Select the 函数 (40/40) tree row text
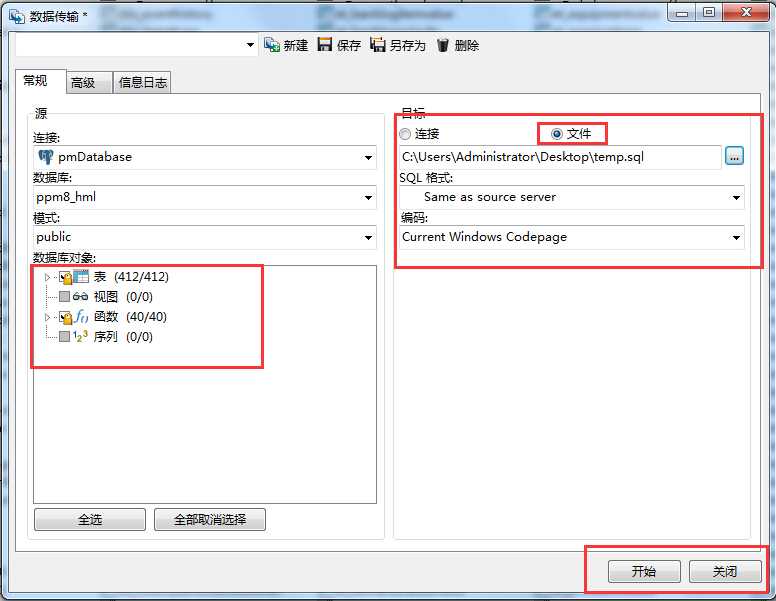 (x=130, y=316)
